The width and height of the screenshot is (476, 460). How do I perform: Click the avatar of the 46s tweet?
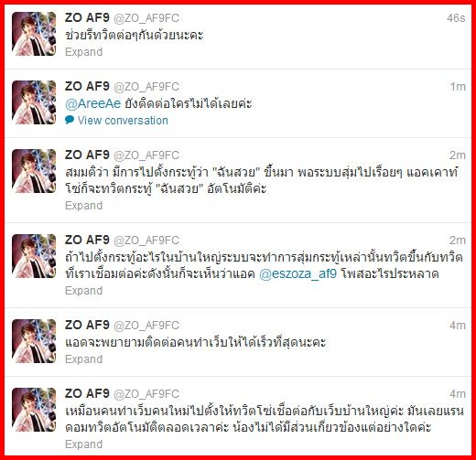34,34
